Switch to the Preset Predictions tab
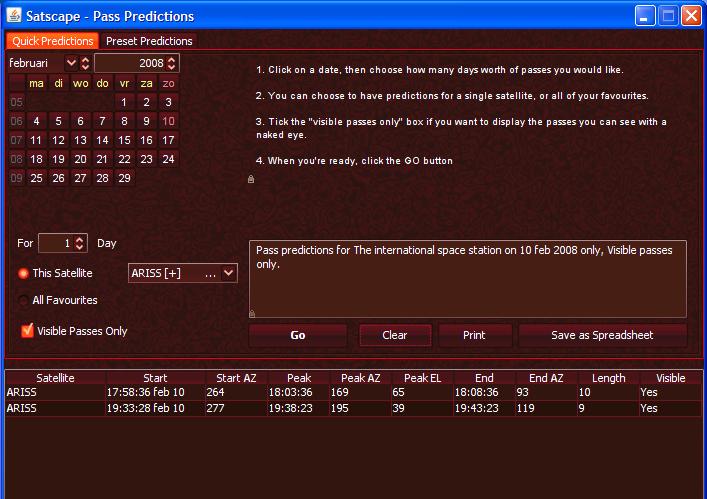This screenshot has height=499, width=707. click(x=148, y=41)
